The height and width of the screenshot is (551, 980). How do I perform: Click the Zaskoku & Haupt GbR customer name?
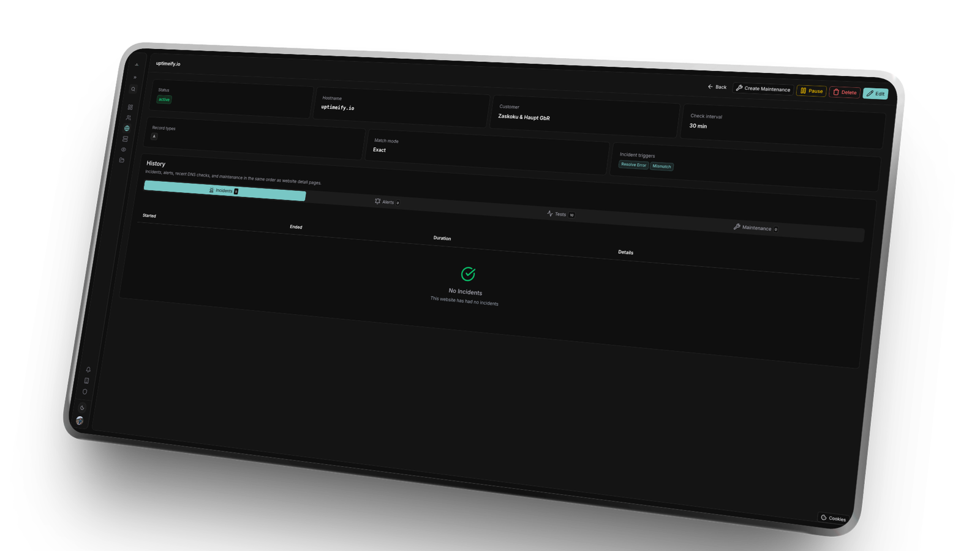pyautogui.click(x=524, y=117)
